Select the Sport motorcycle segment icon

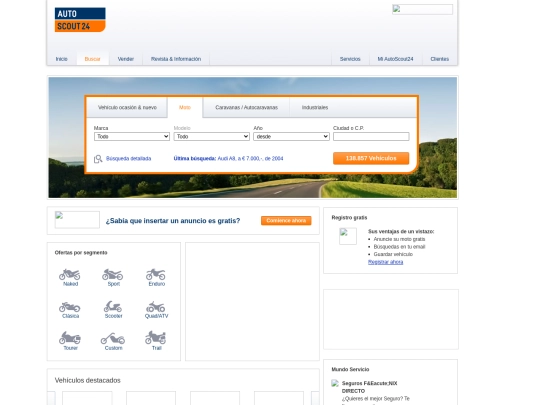tap(113, 274)
